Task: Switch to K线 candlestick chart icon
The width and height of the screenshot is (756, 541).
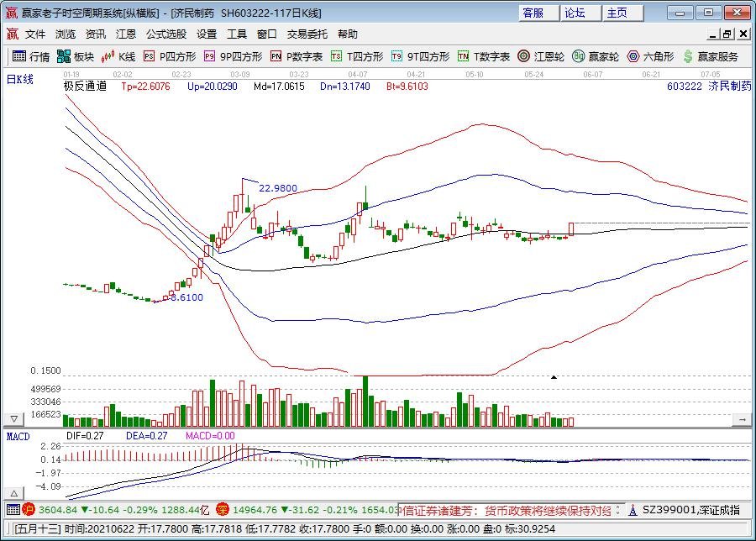Action: click(x=108, y=56)
